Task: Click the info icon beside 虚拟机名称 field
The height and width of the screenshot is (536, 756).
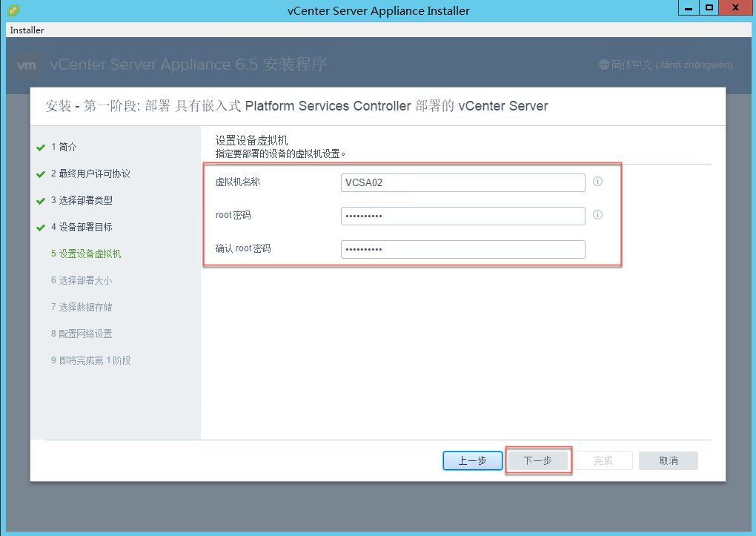Action: pos(597,182)
